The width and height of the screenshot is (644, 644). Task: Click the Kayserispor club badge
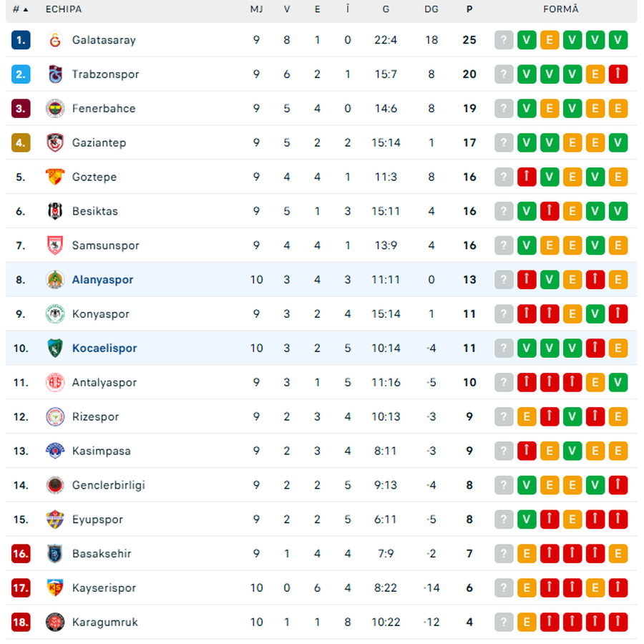55,588
